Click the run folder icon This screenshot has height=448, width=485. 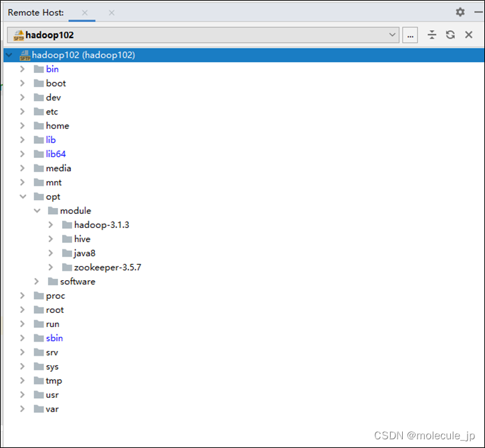39,324
